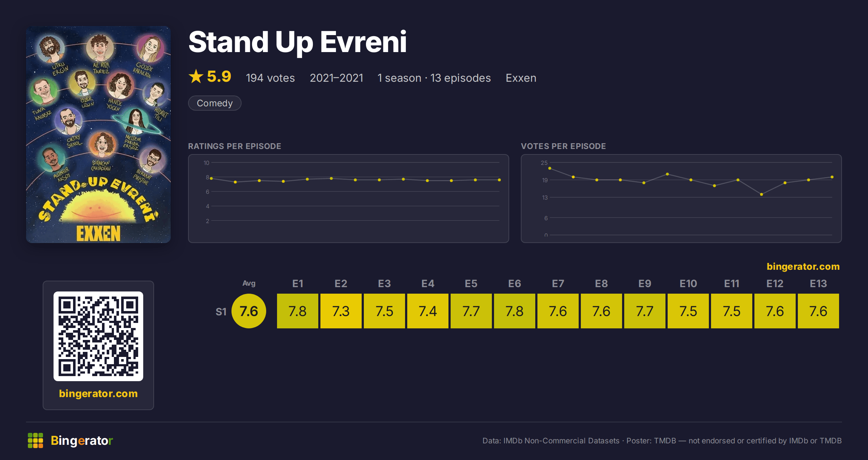Click first data point in ratings chart
The image size is (868, 460).
pyautogui.click(x=211, y=178)
